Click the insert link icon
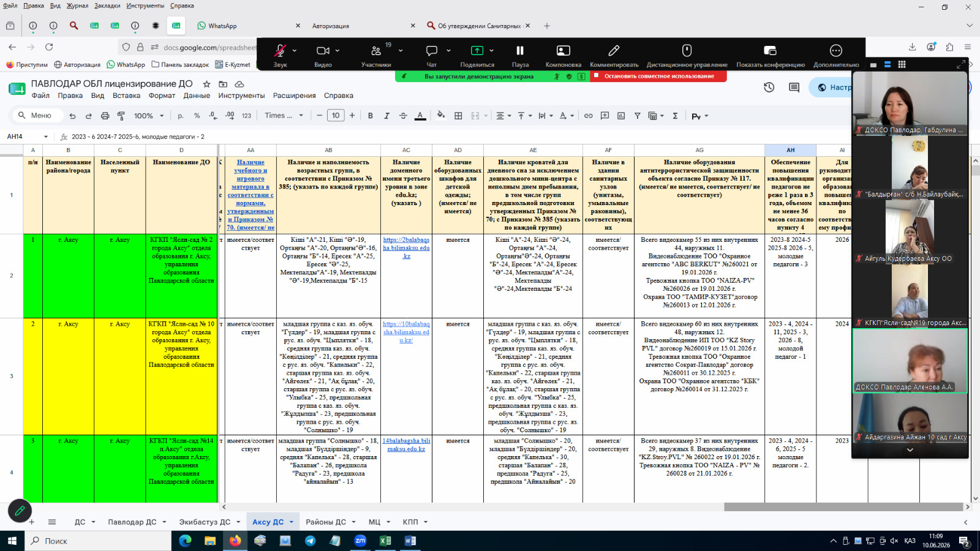Image resolution: width=980 pixels, height=551 pixels. click(588, 116)
